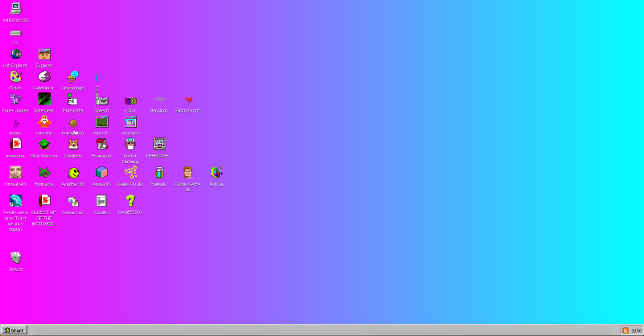Viewport: 644px width, 336px height.
Task: Click the Start button on the taskbar
Action: 14,330
